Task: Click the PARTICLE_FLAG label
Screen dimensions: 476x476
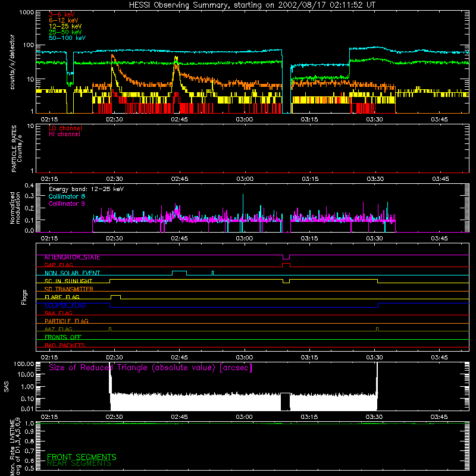Action: [x=67, y=321]
